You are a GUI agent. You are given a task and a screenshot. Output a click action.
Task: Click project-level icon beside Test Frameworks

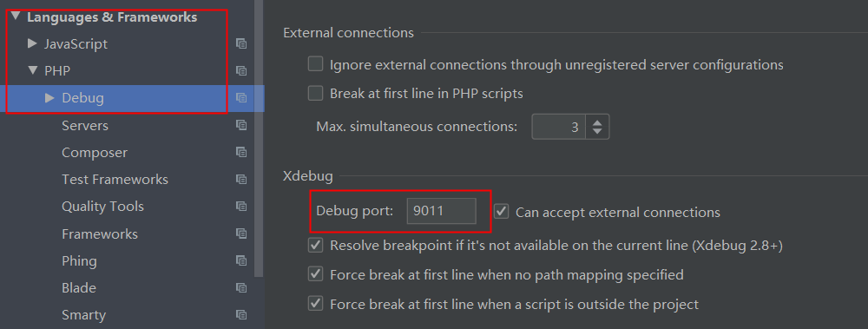coord(240,179)
